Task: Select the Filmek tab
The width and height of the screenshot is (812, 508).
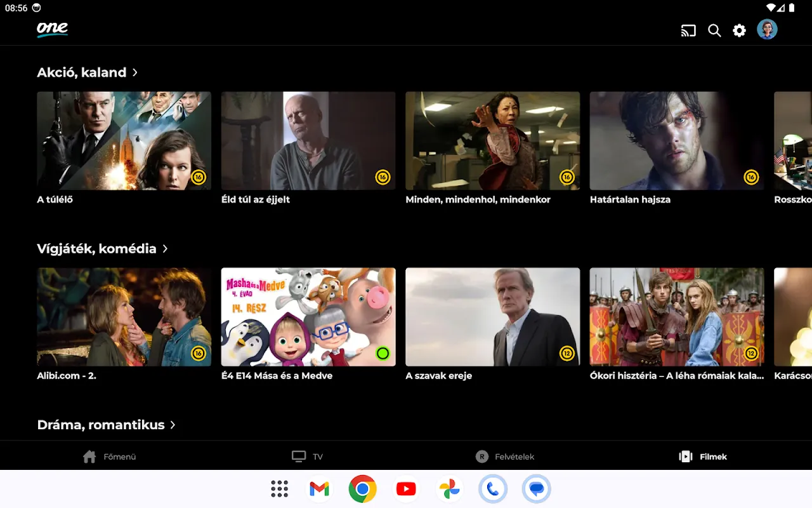Action: [703, 457]
